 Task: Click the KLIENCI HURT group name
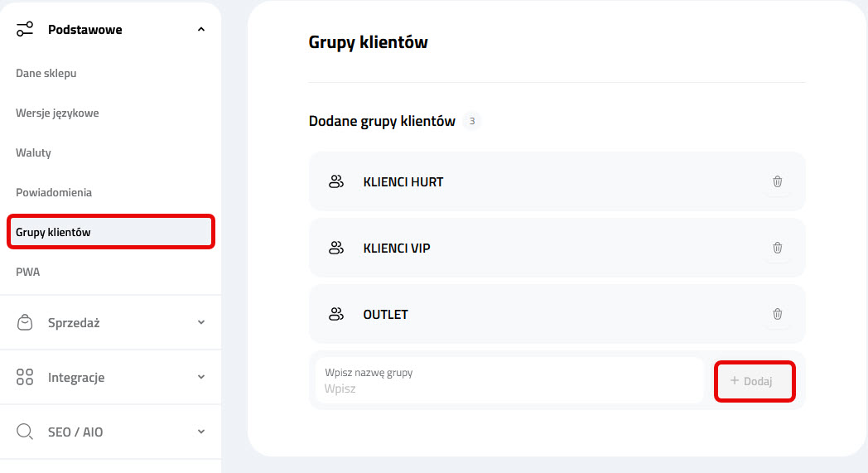403,181
